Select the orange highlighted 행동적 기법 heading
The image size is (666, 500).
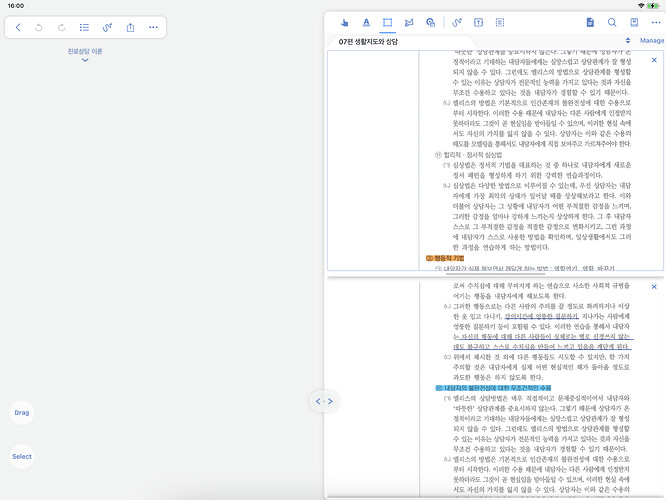[445, 258]
